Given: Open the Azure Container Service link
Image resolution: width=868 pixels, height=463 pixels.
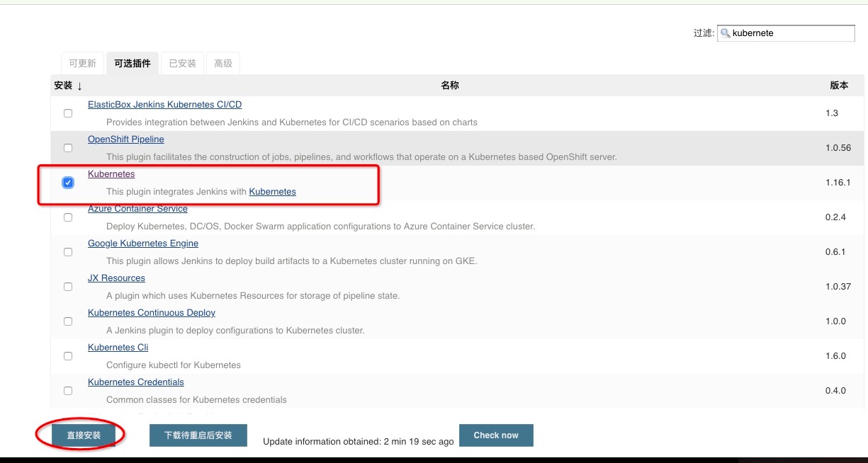Looking at the screenshot, I should [x=137, y=209].
